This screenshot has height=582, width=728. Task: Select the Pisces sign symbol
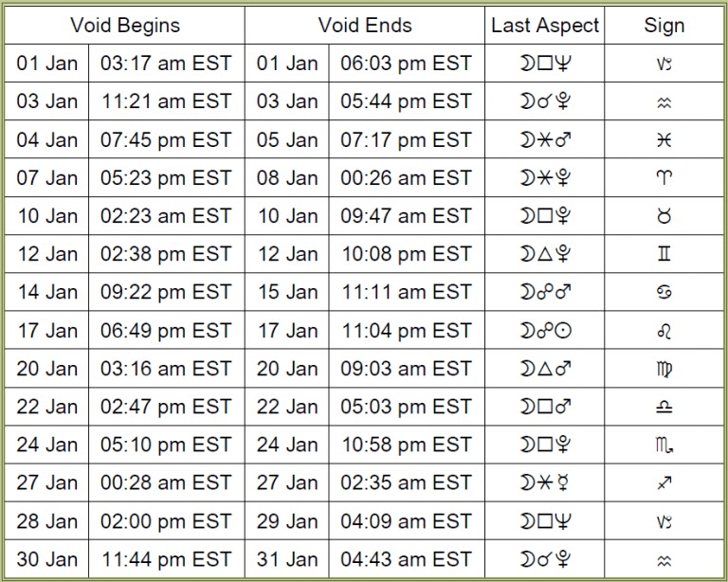coord(664,139)
